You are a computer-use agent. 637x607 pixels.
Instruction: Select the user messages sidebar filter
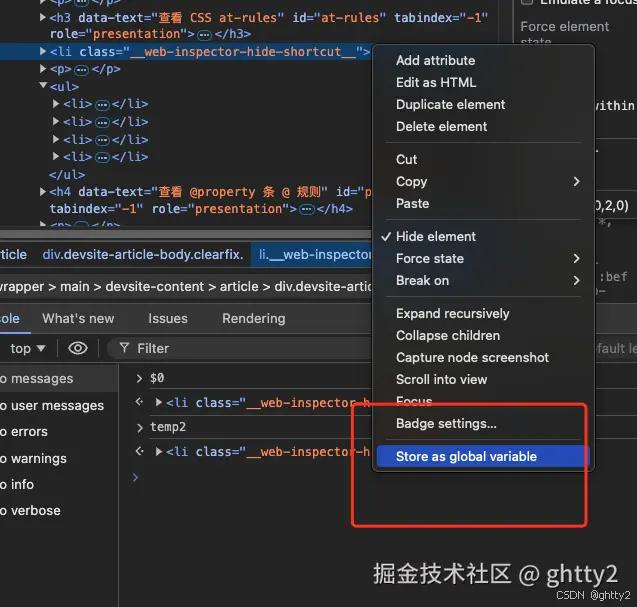[52, 405]
